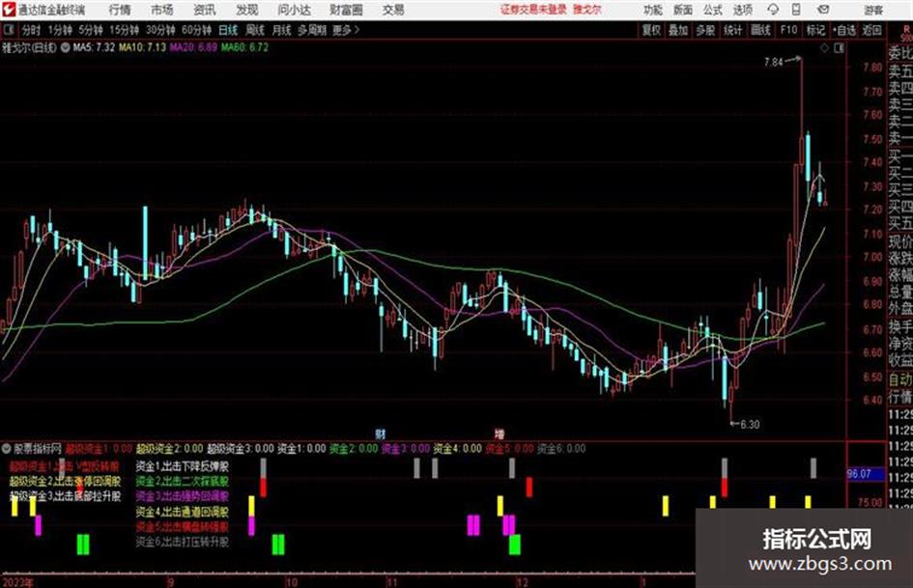
Task: Click the 资金2.出击二次探底股 legend text
Action: (x=183, y=482)
